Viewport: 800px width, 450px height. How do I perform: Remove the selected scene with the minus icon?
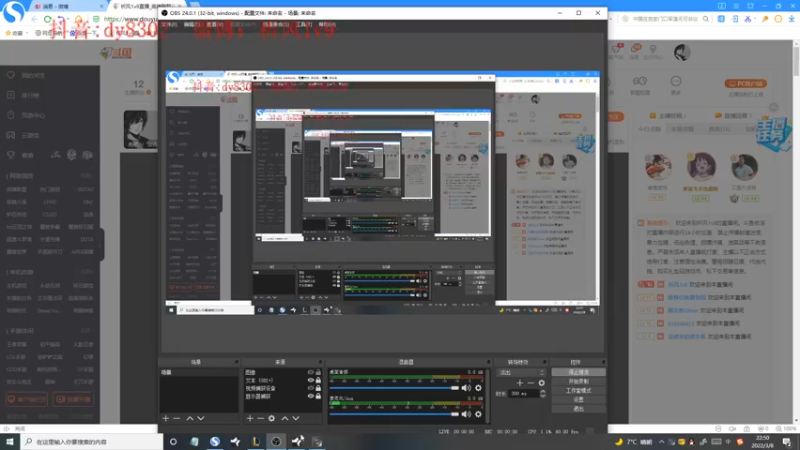(x=177, y=418)
